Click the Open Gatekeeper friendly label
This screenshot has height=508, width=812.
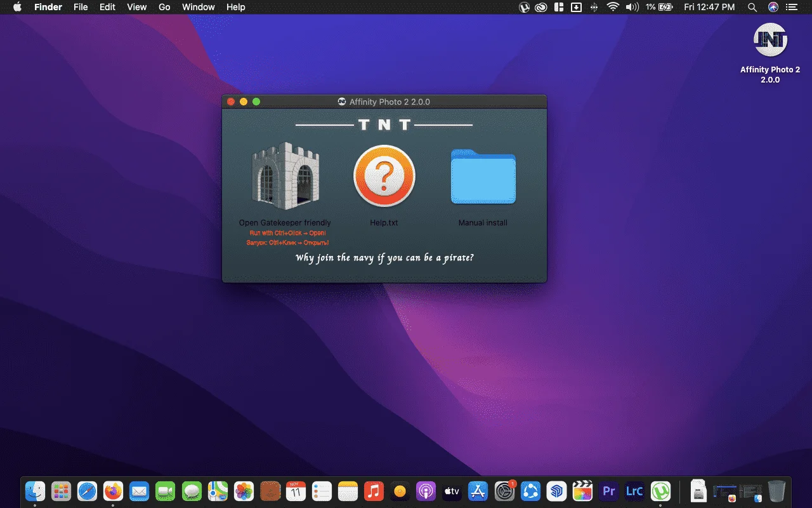pos(285,223)
